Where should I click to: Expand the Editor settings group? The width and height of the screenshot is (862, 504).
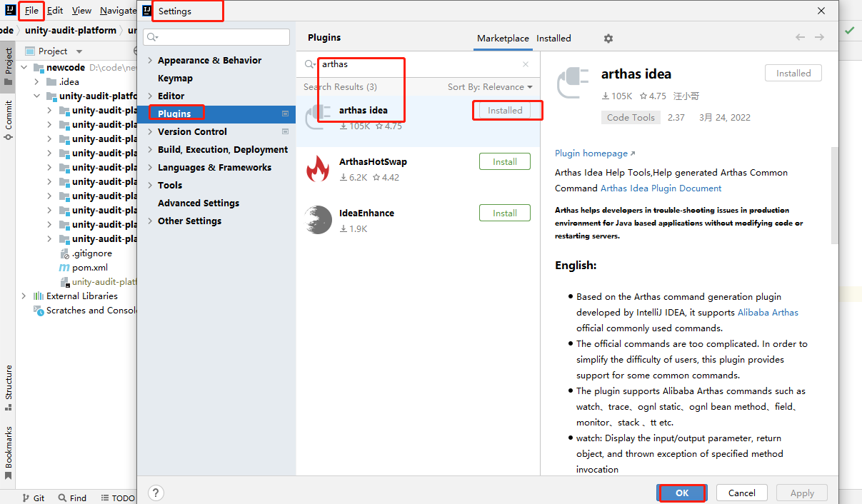click(150, 96)
